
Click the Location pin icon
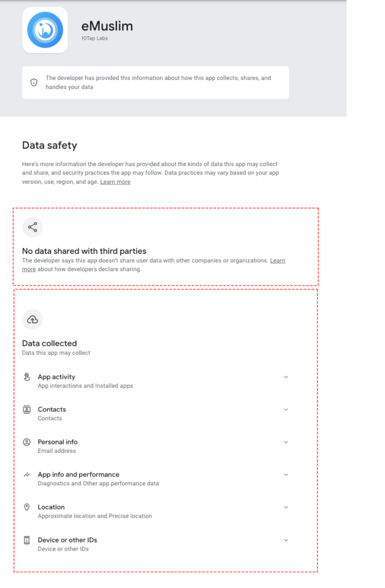click(x=26, y=508)
